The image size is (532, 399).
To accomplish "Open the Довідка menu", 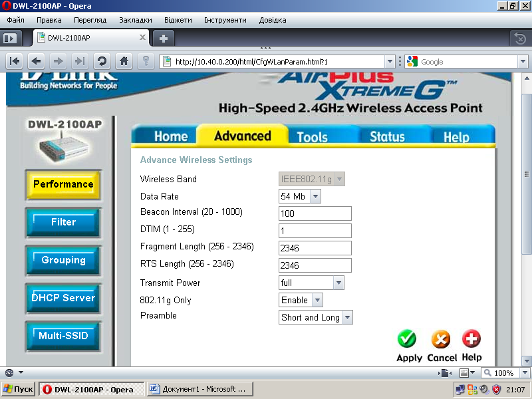I will [x=273, y=20].
